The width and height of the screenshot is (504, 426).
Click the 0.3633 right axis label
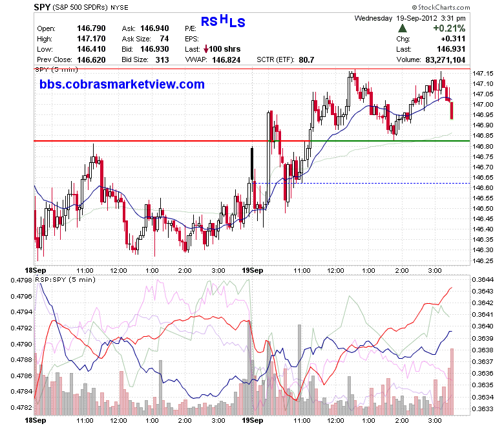tap(483, 409)
